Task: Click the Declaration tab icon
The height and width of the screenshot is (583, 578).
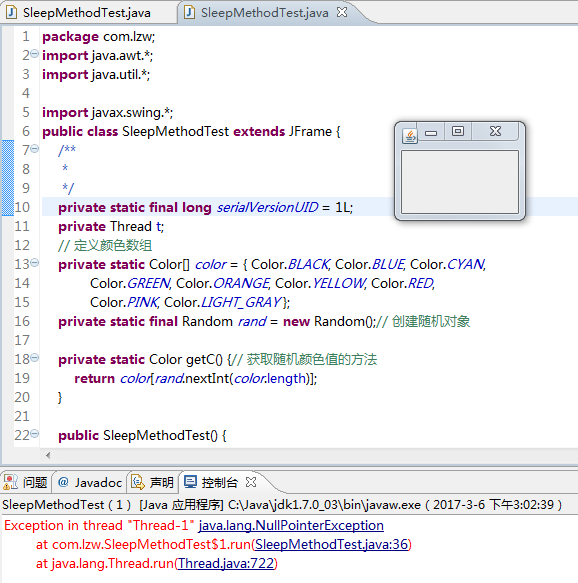Action: coord(138,482)
